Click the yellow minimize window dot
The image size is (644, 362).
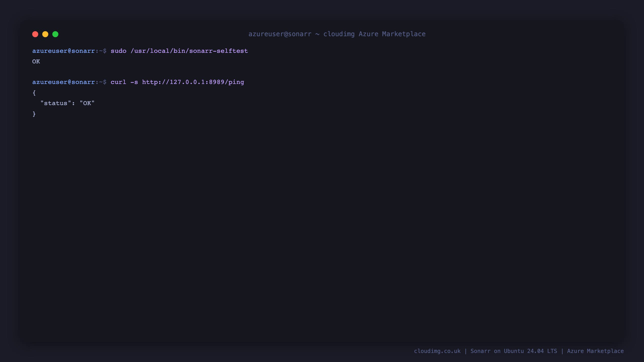click(45, 34)
